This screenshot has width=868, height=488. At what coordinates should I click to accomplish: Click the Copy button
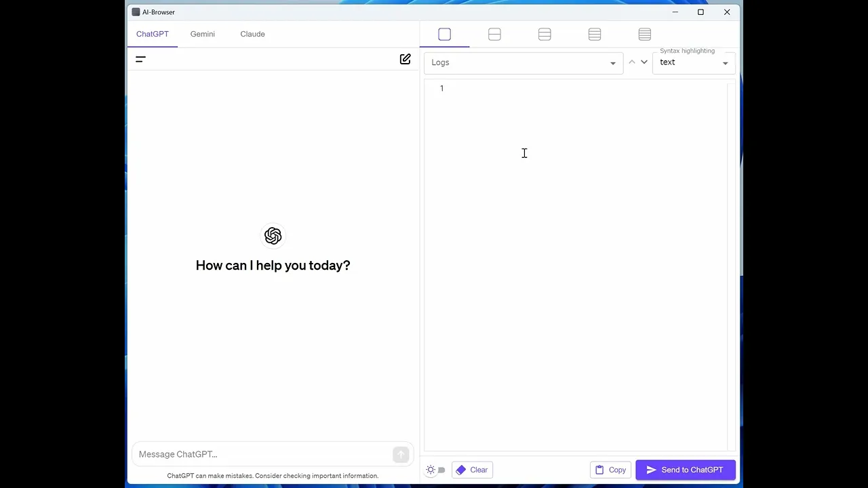pos(610,470)
